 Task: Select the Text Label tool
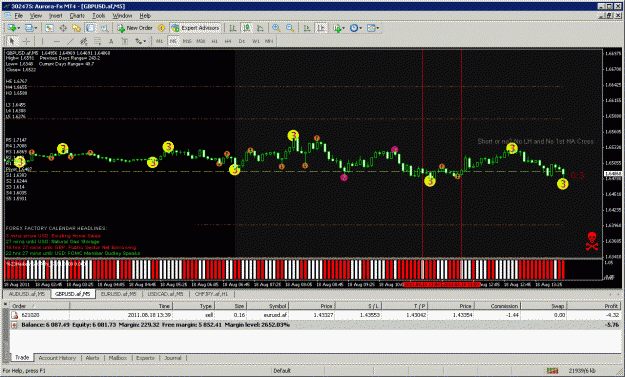[125, 41]
